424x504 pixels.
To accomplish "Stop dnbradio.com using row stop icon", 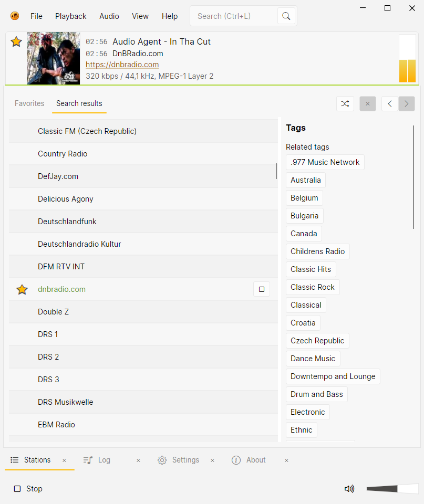I will (x=262, y=289).
